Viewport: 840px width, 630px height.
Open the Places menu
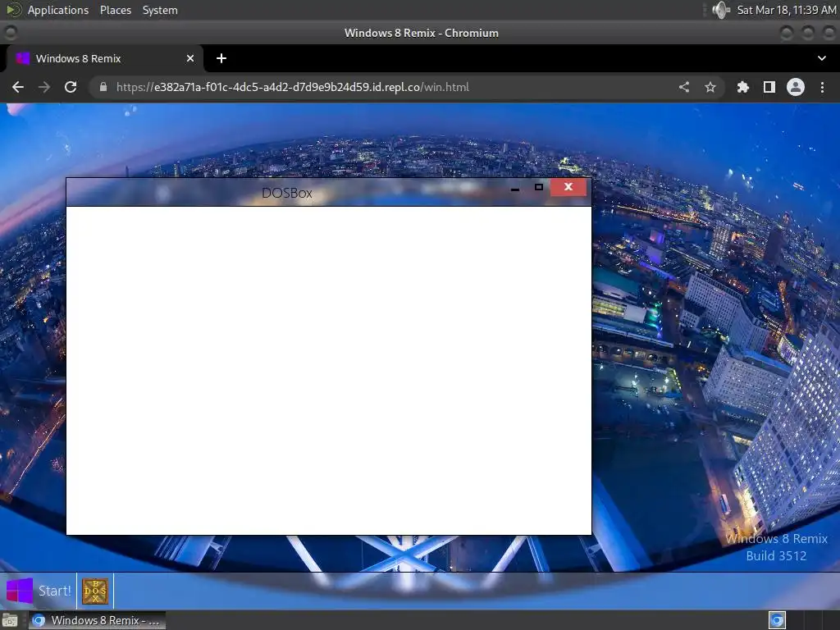[116, 10]
